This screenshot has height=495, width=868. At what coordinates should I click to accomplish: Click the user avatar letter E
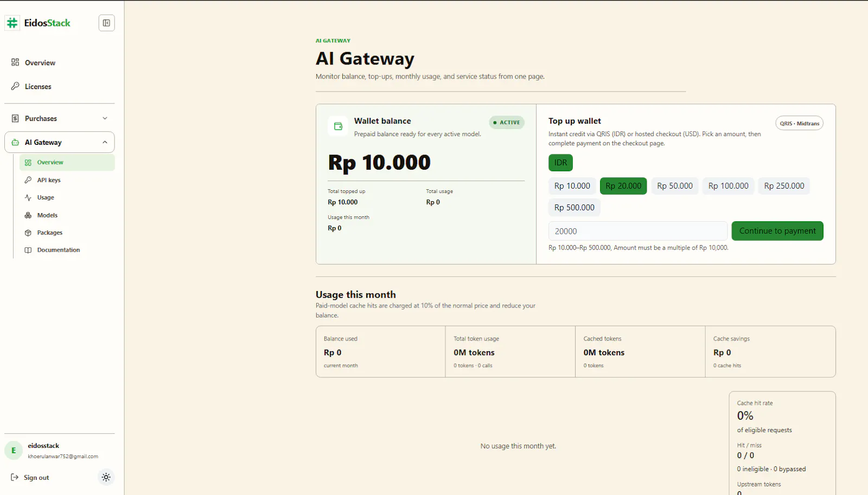click(14, 451)
